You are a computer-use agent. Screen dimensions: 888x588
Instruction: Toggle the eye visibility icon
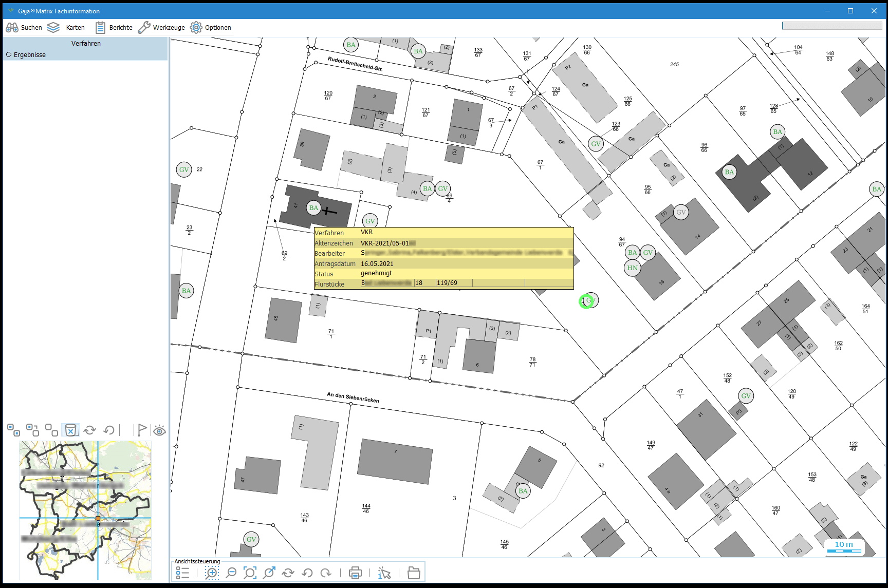160,430
